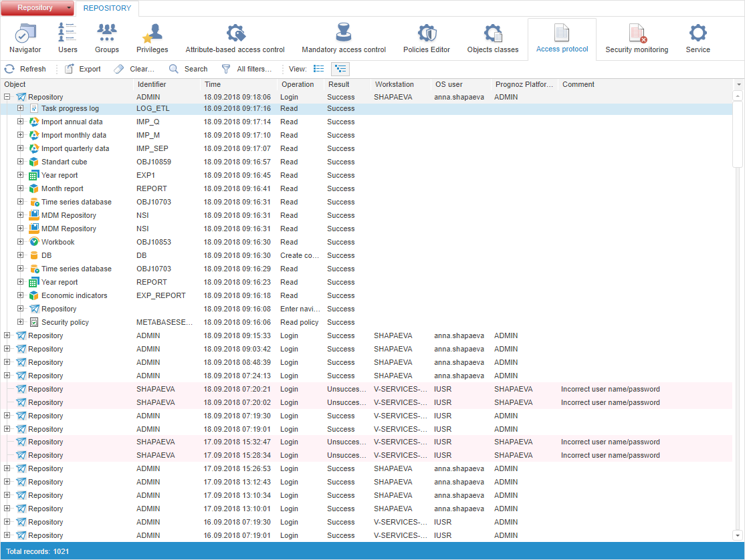Collapse the top Repository login entry
This screenshot has width=745, height=560.
tap(7, 97)
